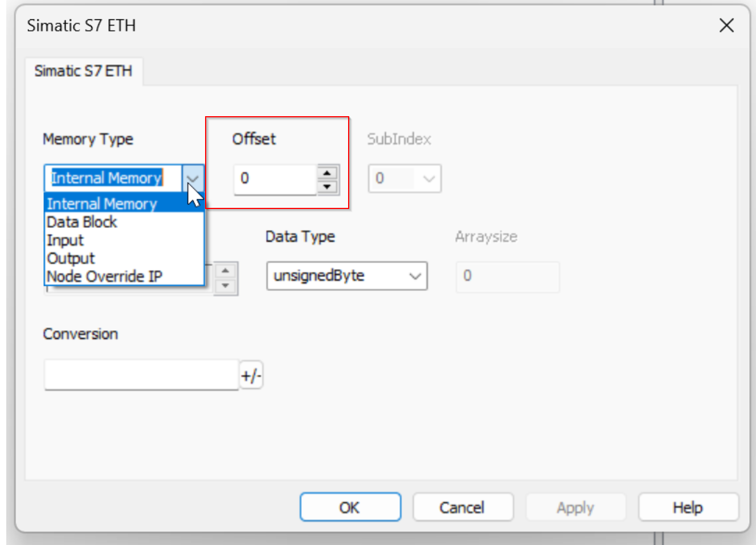Decrease the Offset value with down arrow

tap(327, 187)
